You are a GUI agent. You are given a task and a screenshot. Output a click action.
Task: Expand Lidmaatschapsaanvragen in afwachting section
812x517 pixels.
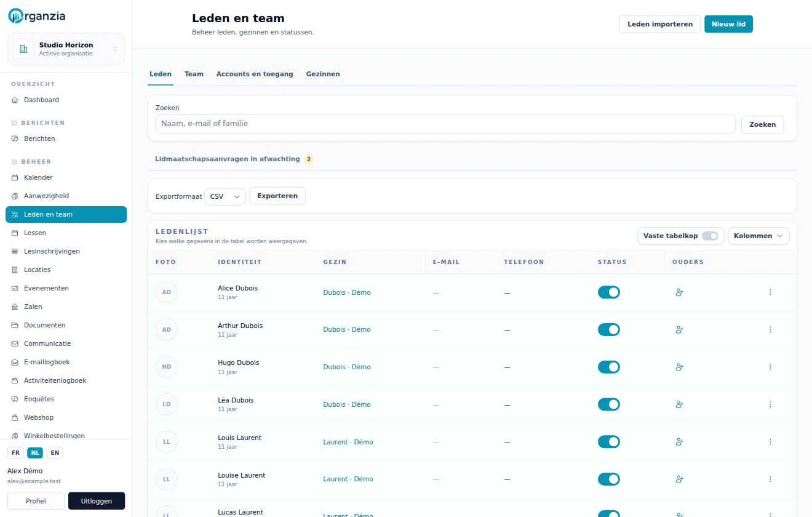pyautogui.click(x=234, y=159)
